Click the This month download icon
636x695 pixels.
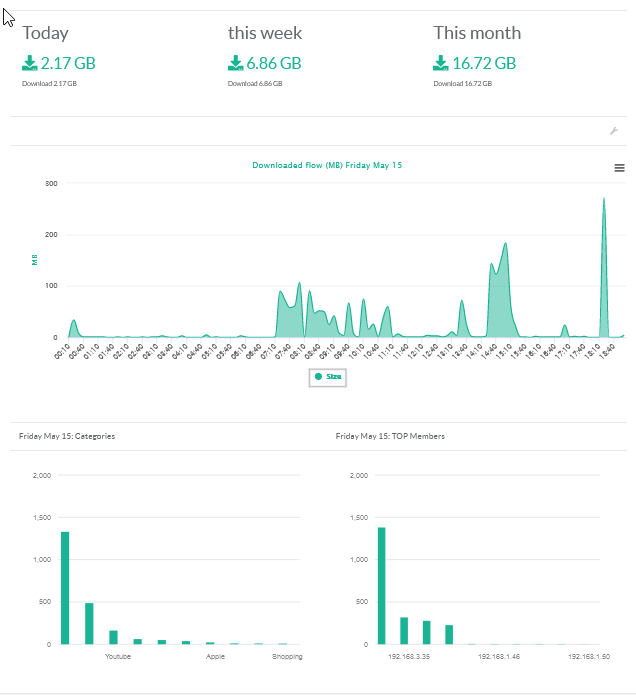click(441, 64)
